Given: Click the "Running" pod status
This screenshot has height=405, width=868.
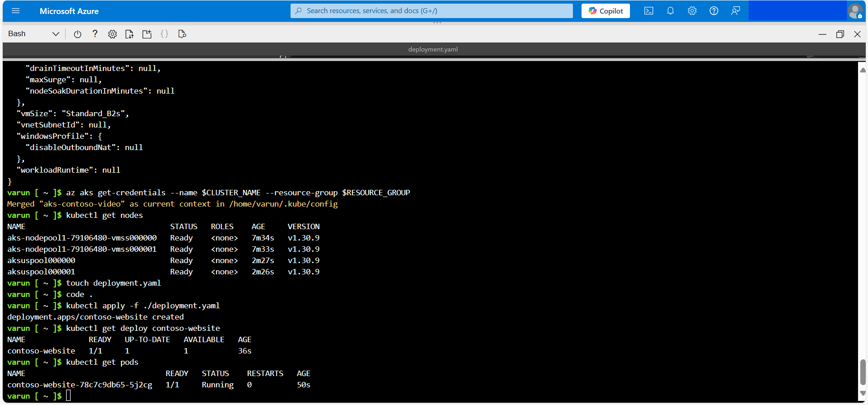Looking at the screenshot, I should (x=218, y=385).
